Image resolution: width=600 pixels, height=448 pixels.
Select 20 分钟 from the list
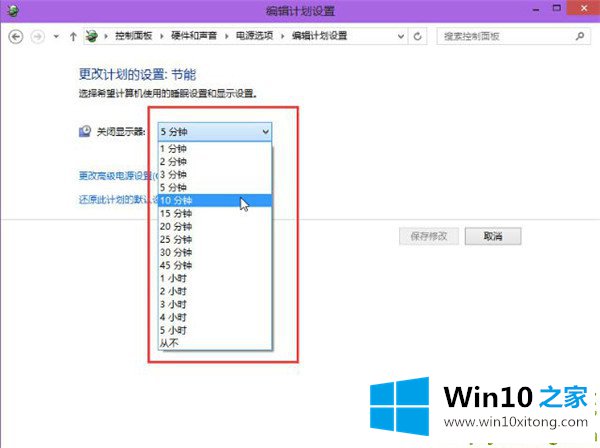215,226
